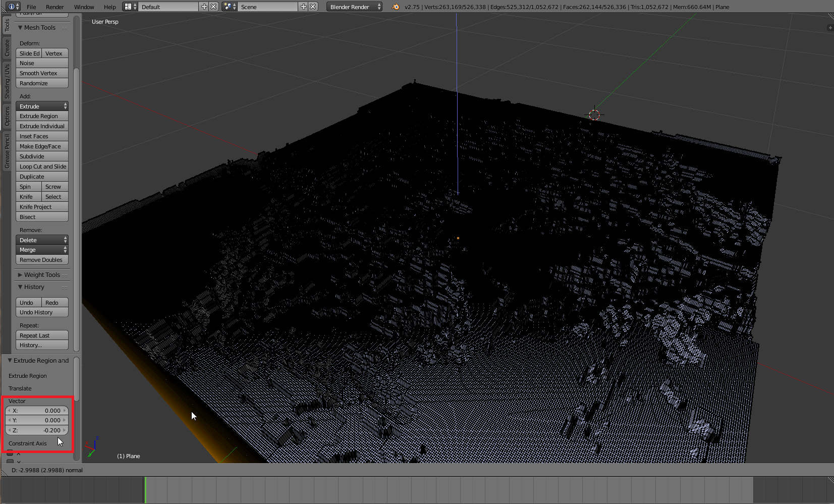Click the Remove Doubles button
Image resolution: width=834 pixels, height=504 pixels.
[x=42, y=260]
